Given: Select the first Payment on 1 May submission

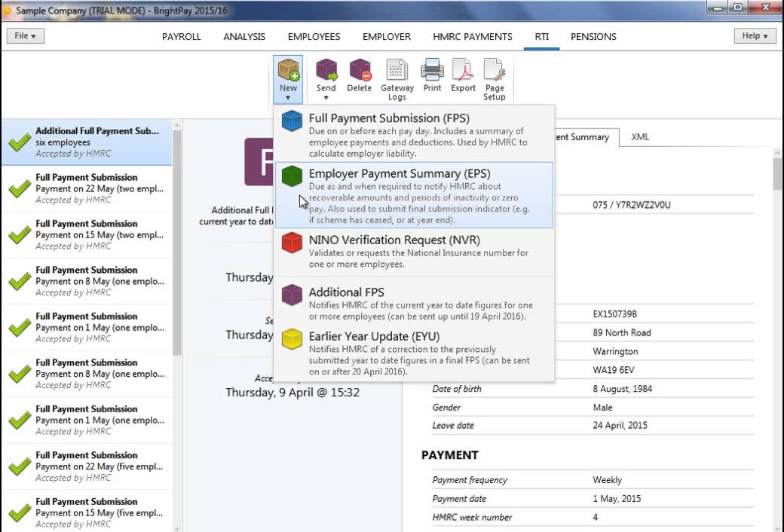Looking at the screenshot, I should [x=87, y=328].
